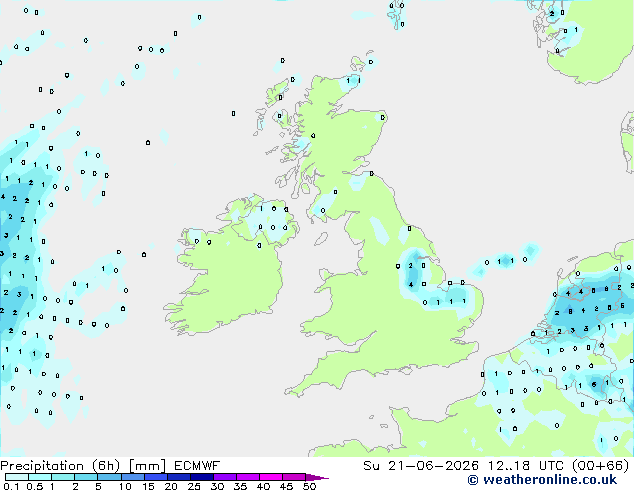
Task: Click the 35–40 mm legend color swatch
Action: pos(248,477)
